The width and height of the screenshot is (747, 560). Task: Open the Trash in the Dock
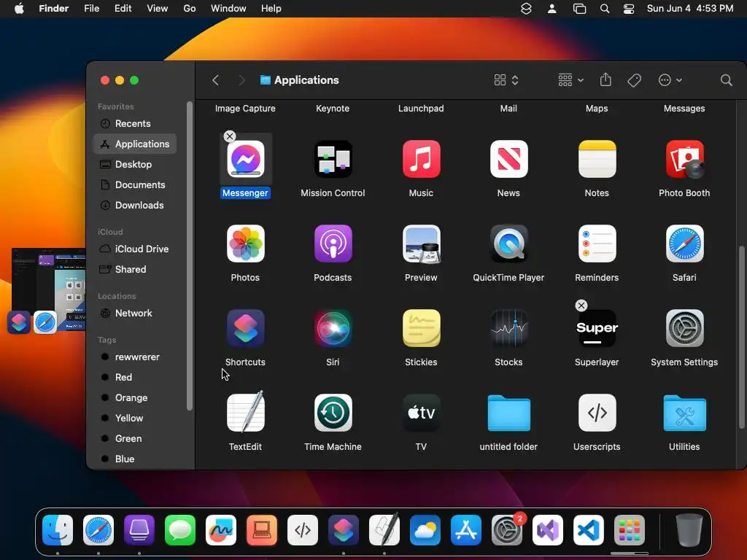click(689, 530)
